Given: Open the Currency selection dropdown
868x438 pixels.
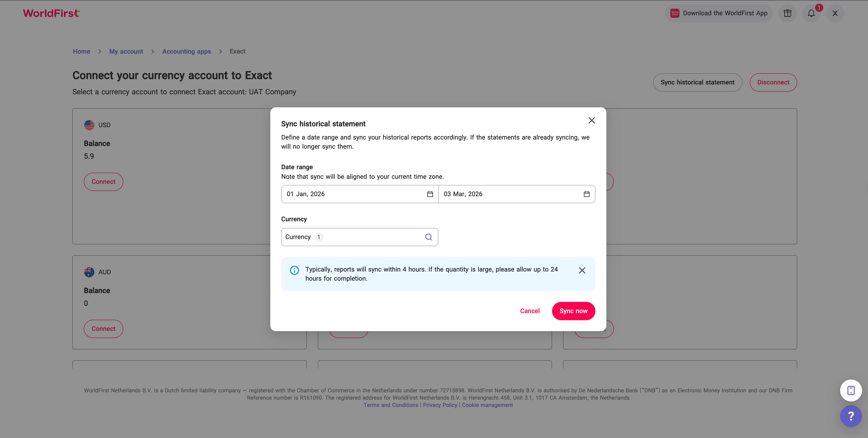Looking at the screenshot, I should (x=354, y=237).
